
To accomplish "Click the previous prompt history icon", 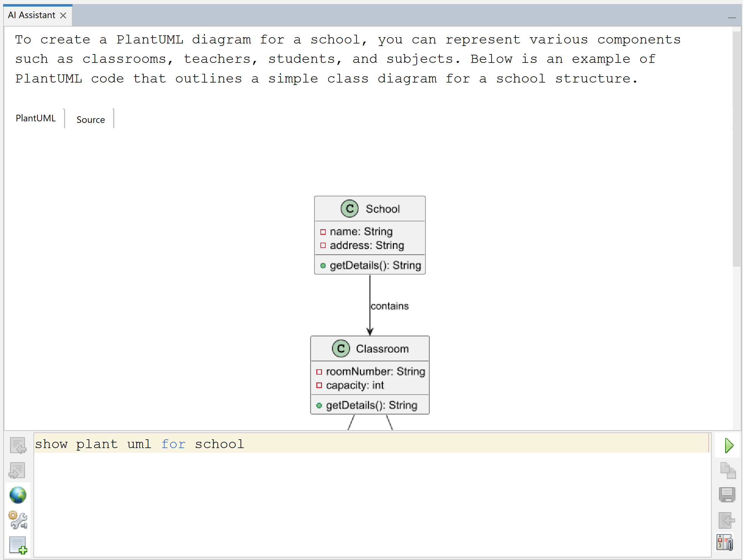I will point(18,446).
